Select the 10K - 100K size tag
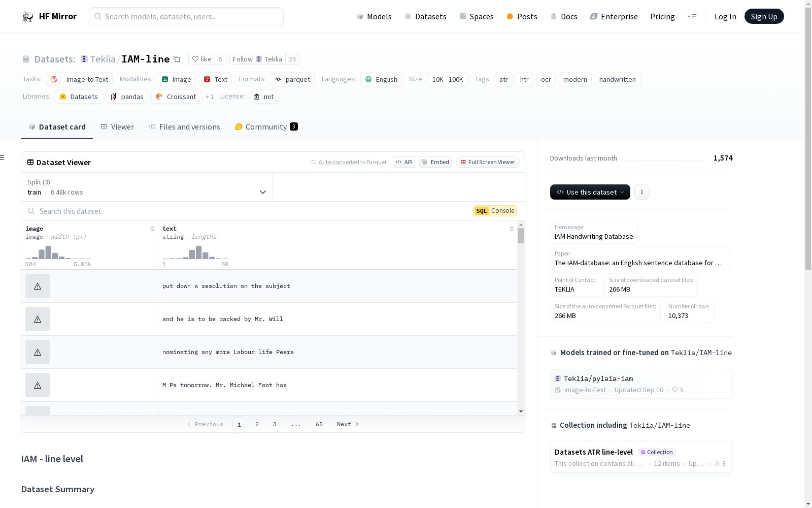The width and height of the screenshot is (812, 508). (x=448, y=79)
